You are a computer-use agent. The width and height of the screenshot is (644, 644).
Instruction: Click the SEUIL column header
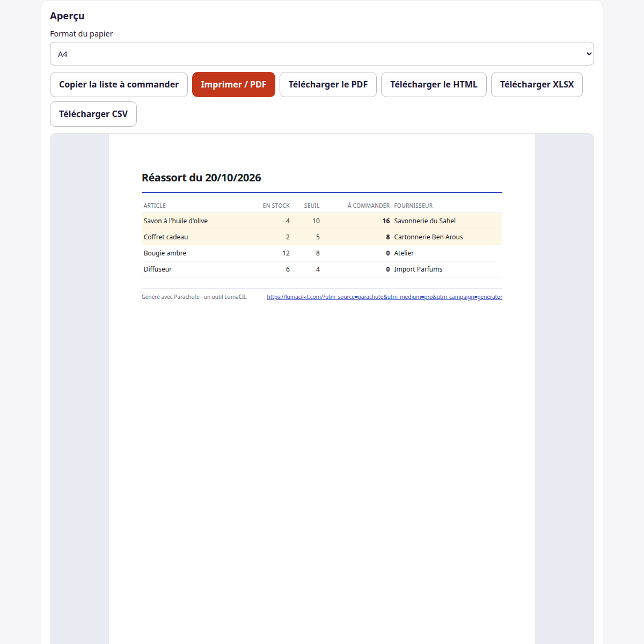click(x=312, y=206)
